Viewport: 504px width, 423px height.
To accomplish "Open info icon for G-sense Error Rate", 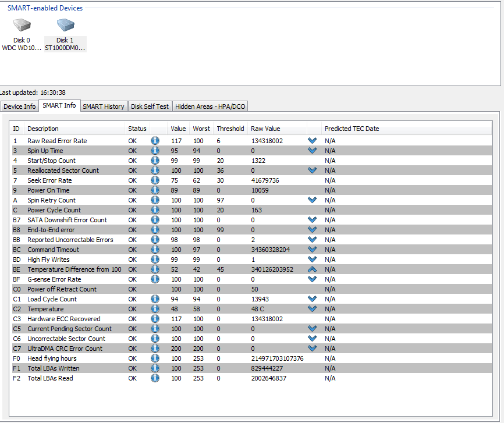I will (x=155, y=279).
